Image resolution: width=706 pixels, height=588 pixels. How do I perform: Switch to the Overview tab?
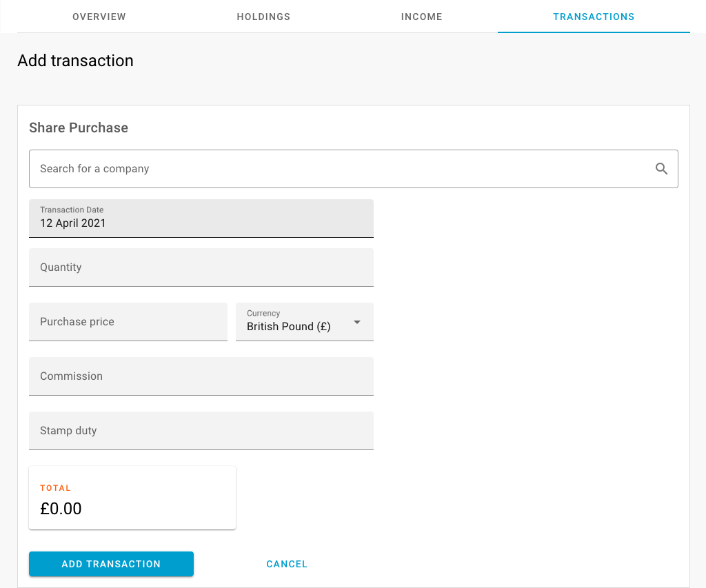coord(99,17)
